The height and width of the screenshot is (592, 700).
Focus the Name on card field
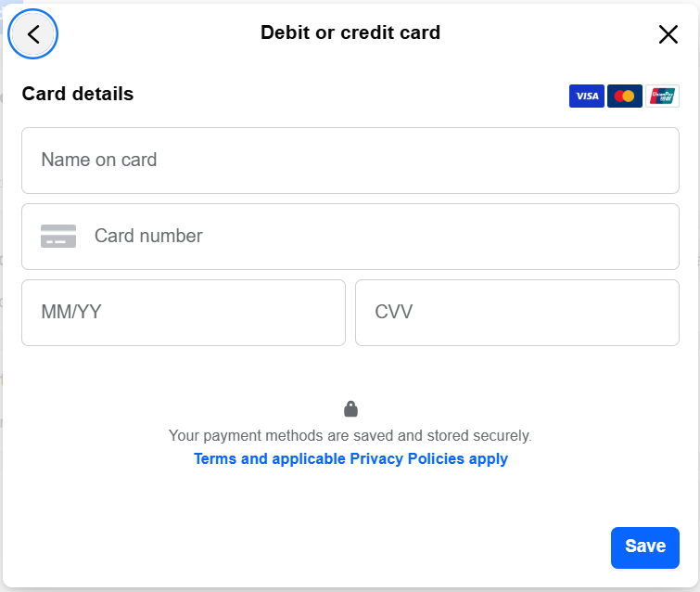click(350, 161)
